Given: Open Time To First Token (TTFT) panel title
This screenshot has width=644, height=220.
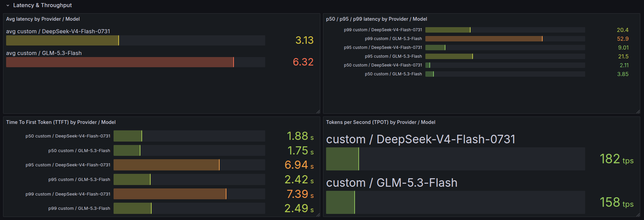Looking at the screenshot, I should click(61, 122).
